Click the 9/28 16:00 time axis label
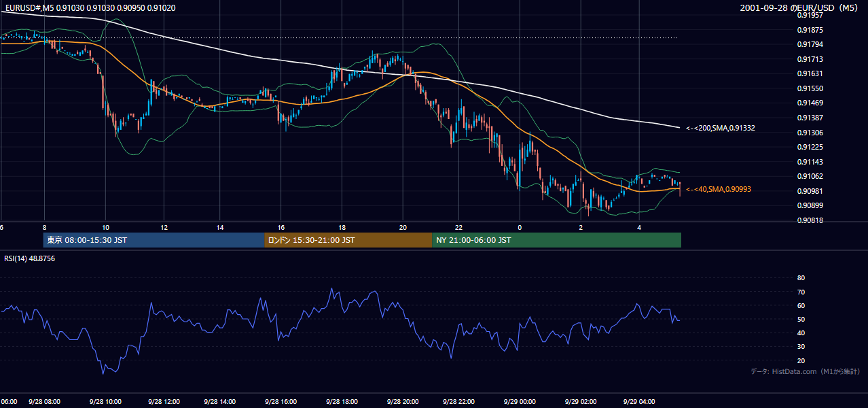 [281, 402]
